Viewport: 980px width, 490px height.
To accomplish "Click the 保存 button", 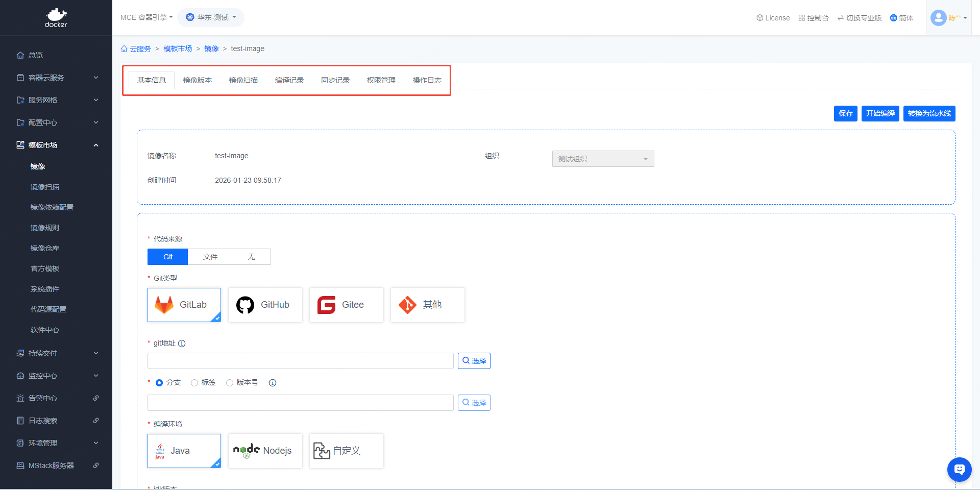I will click(845, 113).
